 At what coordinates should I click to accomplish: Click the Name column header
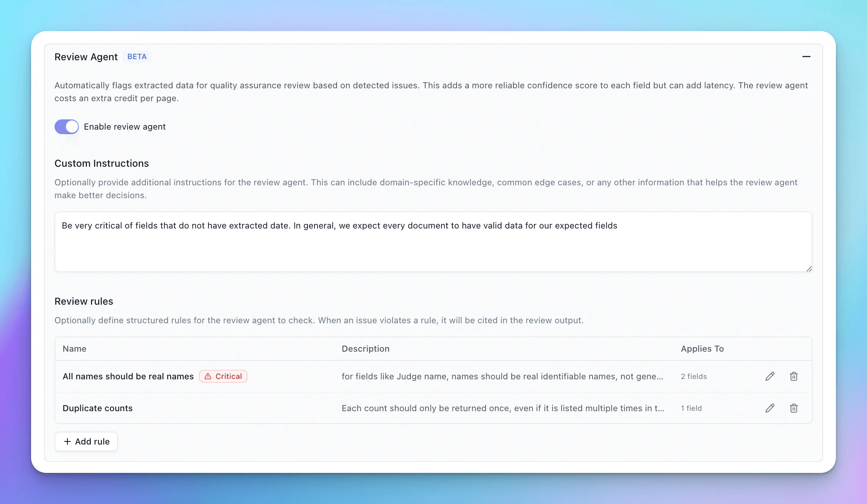click(75, 349)
